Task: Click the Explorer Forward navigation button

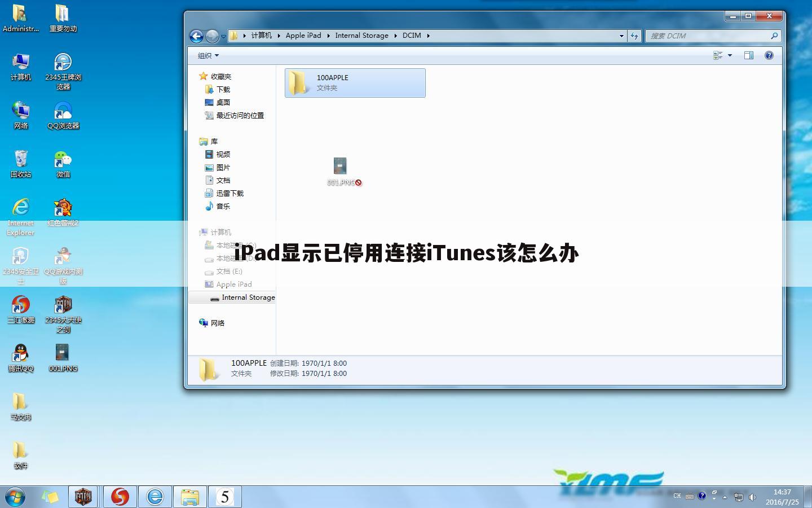Action: point(212,36)
